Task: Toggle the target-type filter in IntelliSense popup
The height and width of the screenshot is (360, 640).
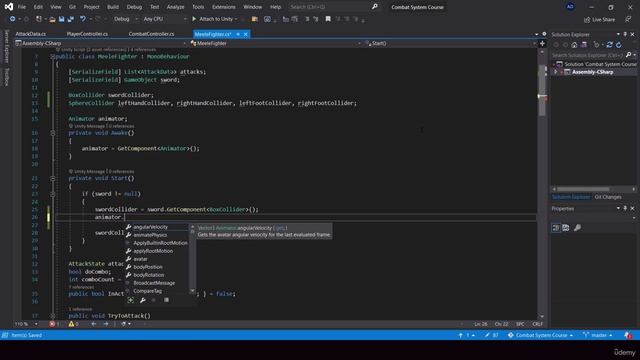Action: pyautogui.click(x=131, y=300)
